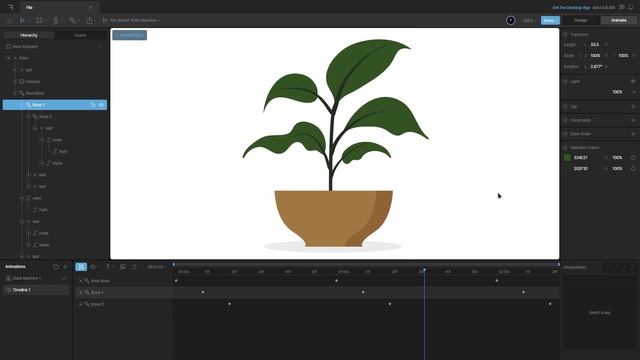Click Get the Desktop App link

pos(571,7)
